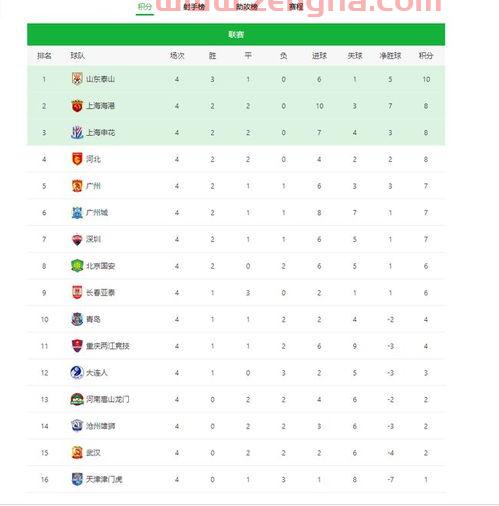Click the 山东泰山 team logo
This screenshot has height=506, width=499.
tap(77, 79)
